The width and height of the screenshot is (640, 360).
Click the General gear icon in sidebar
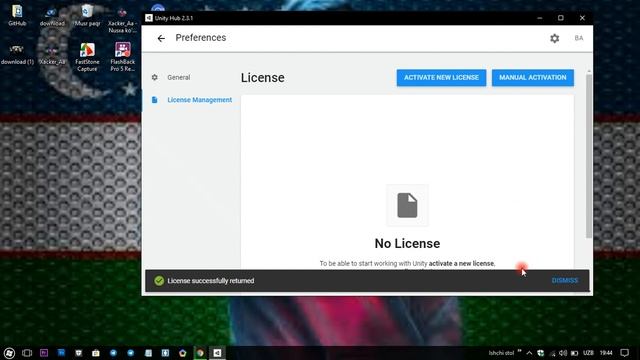(154, 77)
